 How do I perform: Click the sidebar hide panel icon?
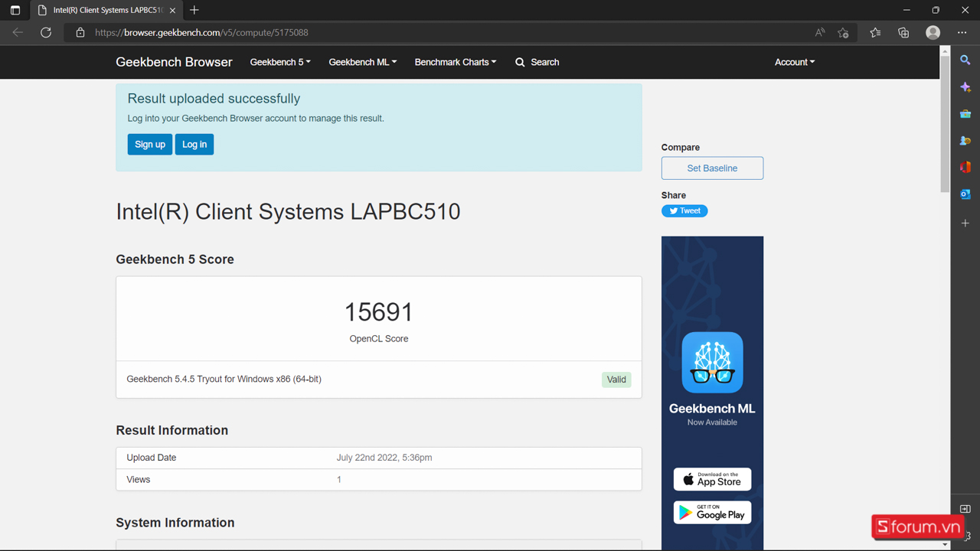point(965,509)
